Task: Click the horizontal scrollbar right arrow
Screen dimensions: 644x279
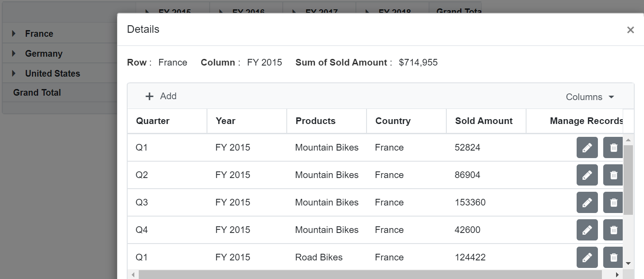Action: (617, 274)
